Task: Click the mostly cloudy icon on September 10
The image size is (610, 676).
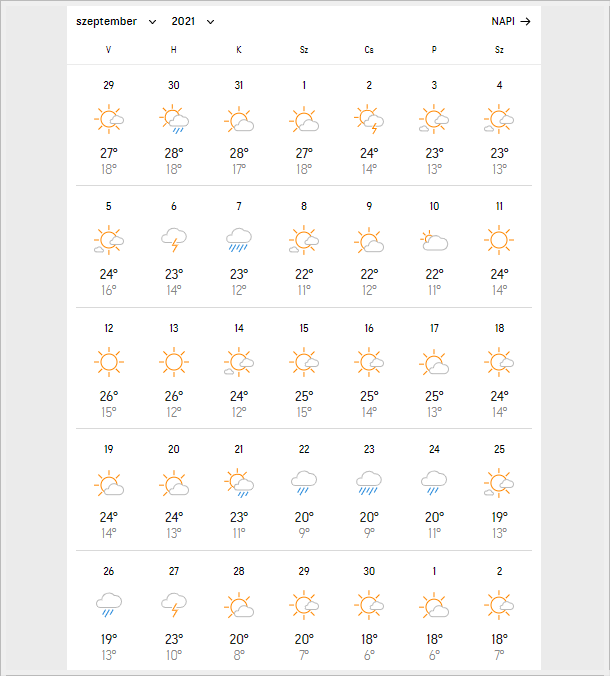Action: click(x=434, y=241)
